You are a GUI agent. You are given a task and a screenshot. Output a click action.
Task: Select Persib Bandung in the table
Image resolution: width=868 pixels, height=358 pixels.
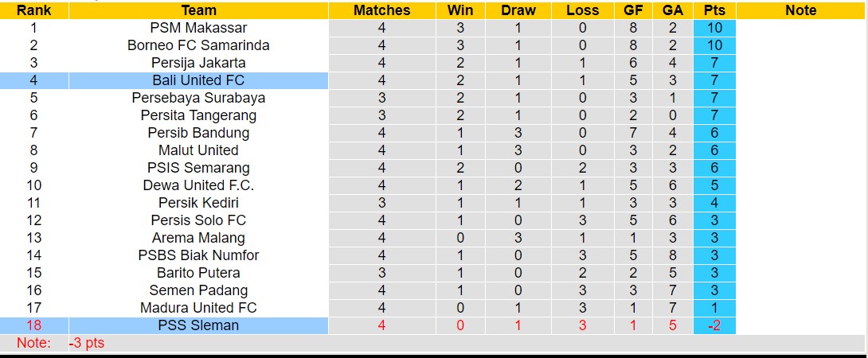[198, 133]
